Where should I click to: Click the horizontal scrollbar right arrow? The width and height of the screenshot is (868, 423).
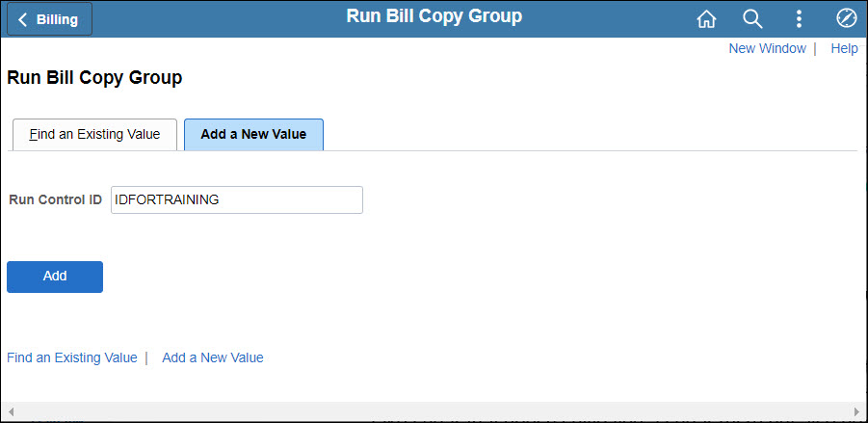pos(857,411)
